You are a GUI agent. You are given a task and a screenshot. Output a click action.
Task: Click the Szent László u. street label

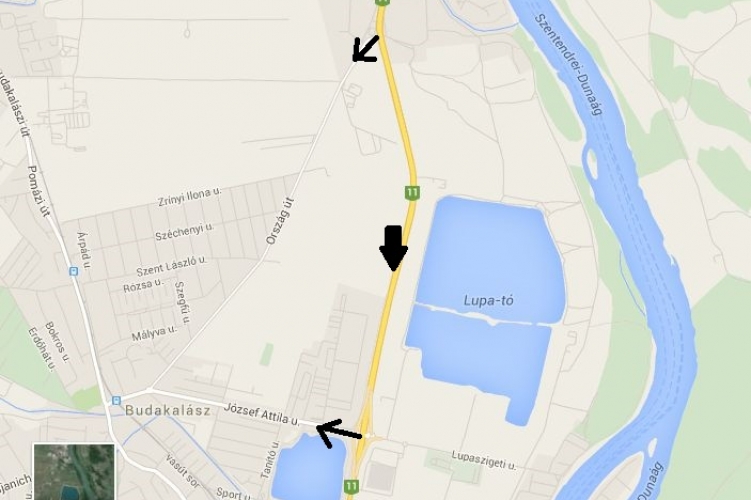tap(171, 266)
